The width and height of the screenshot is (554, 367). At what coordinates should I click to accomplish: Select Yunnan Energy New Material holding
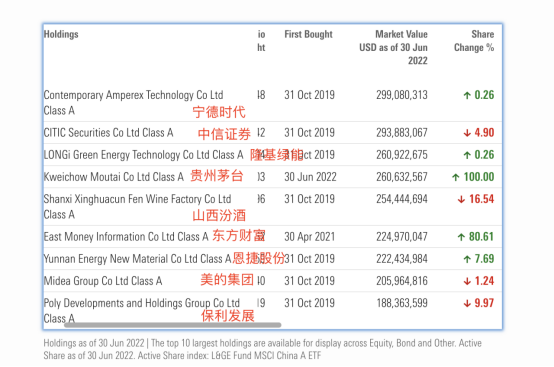(137, 259)
